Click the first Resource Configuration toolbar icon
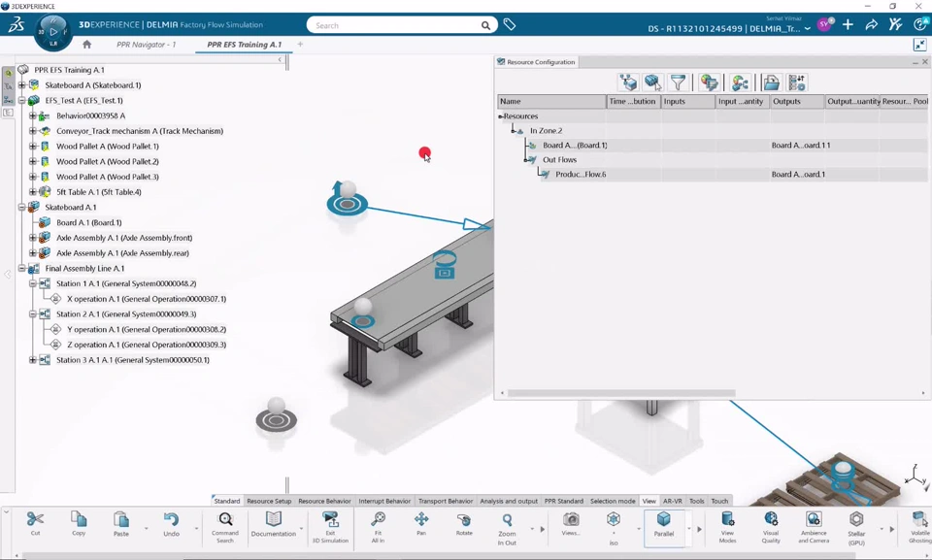 click(628, 82)
